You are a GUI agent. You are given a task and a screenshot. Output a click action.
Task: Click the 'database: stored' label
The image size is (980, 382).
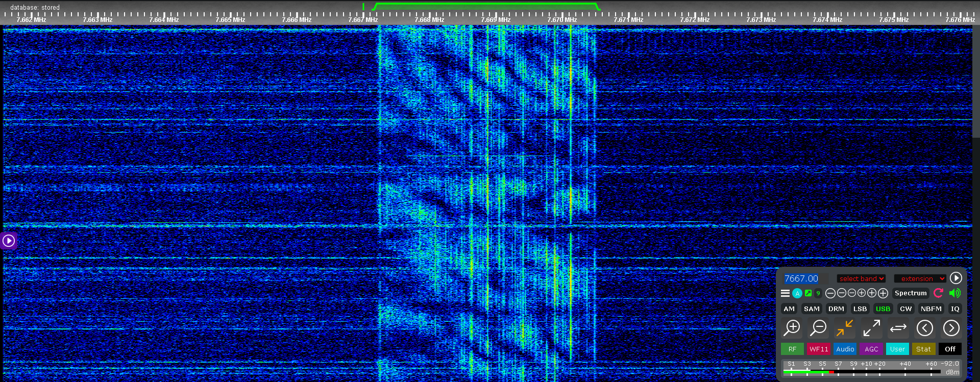click(x=35, y=7)
